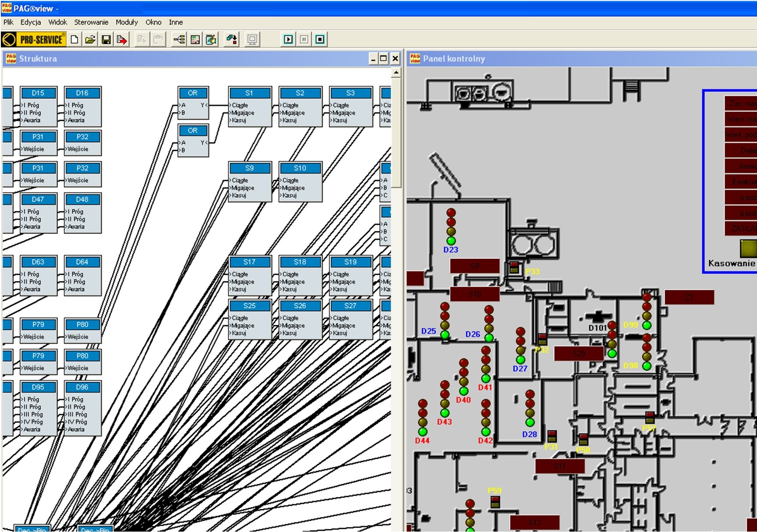Select the D95 detector block header
Screen dimensions: 757x532
(38, 387)
